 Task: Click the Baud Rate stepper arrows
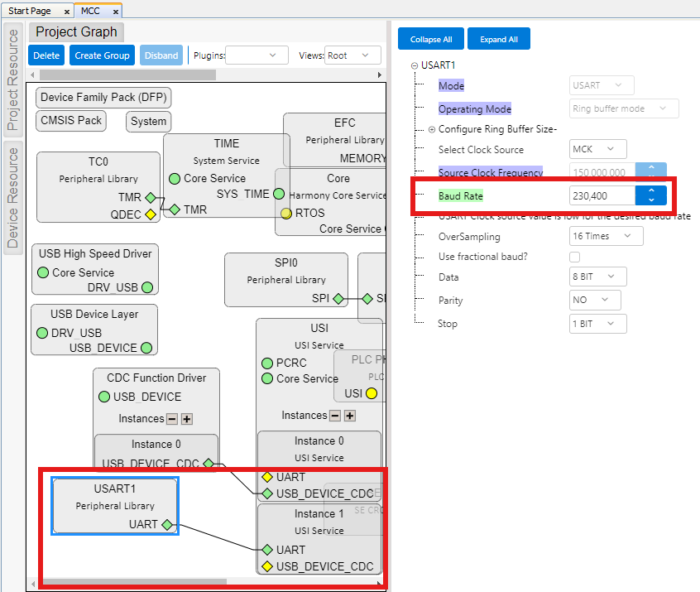pyautogui.click(x=651, y=196)
